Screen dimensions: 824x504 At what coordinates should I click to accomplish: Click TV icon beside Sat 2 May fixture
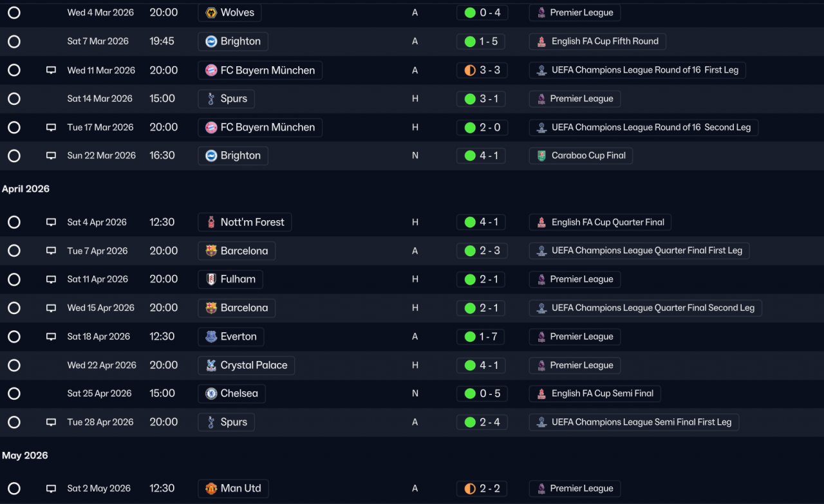(51, 489)
